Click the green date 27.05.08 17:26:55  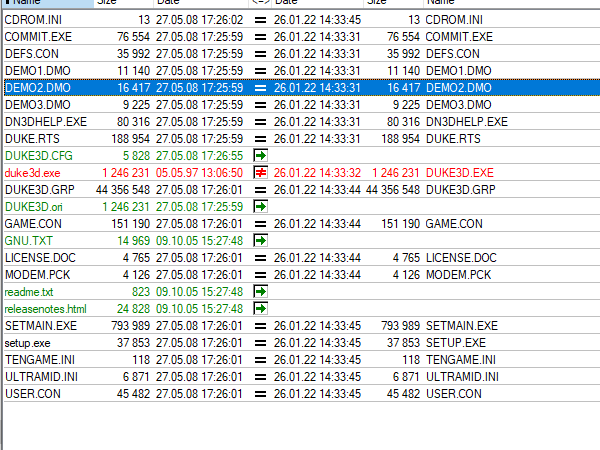[199, 156]
